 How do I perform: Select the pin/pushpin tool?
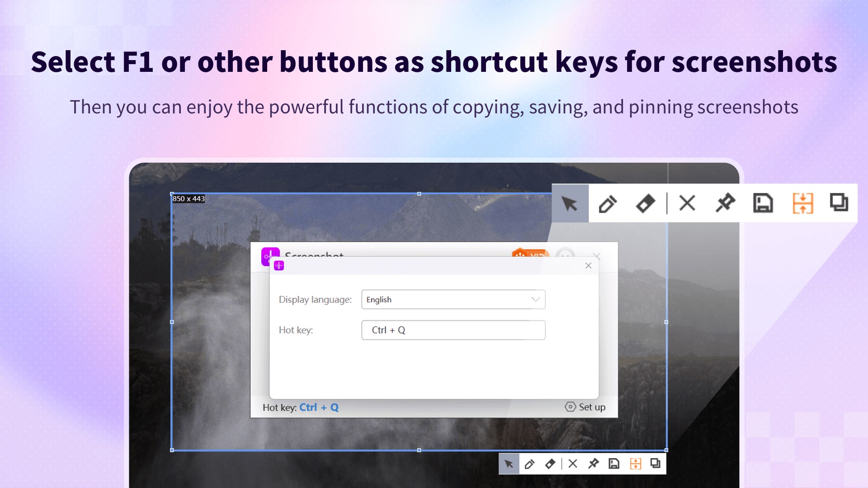pyautogui.click(x=724, y=202)
